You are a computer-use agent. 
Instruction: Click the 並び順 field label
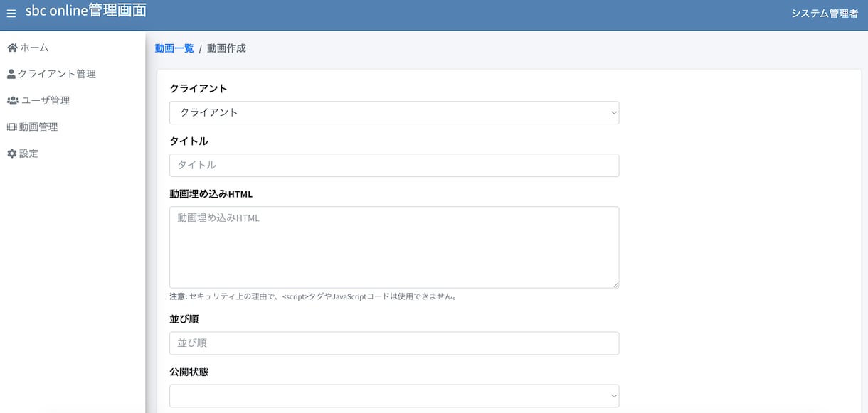click(184, 319)
